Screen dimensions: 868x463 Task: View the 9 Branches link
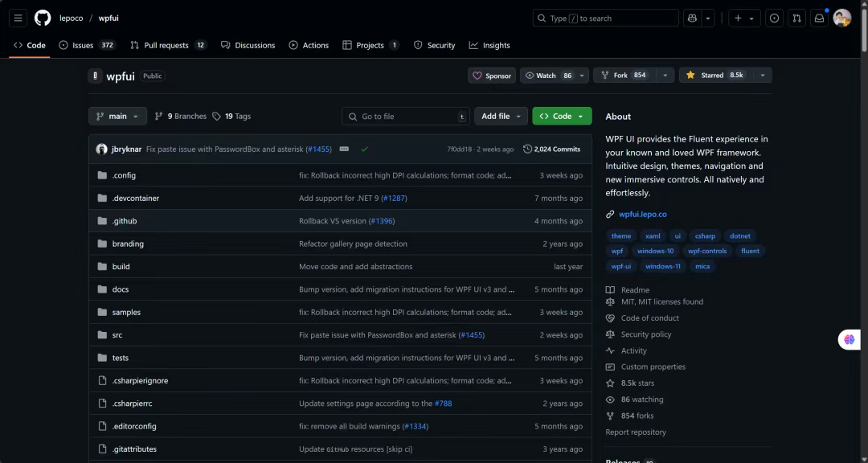click(x=181, y=117)
